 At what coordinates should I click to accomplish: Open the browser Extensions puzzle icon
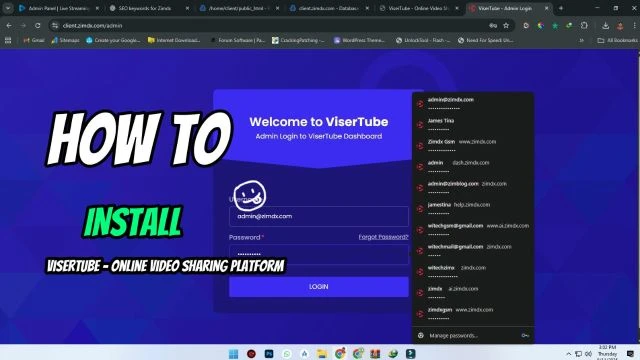tap(584, 25)
